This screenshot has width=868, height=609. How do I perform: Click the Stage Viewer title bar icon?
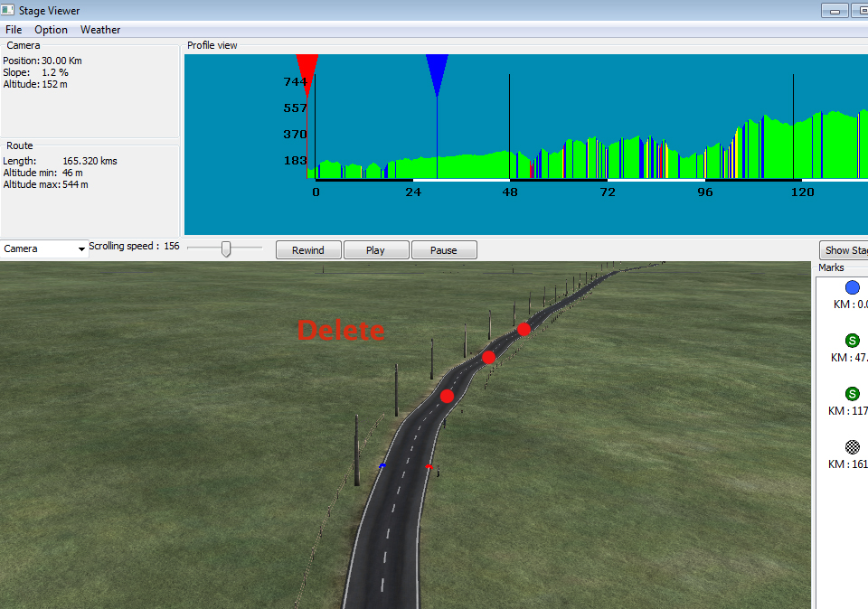pyautogui.click(x=9, y=11)
